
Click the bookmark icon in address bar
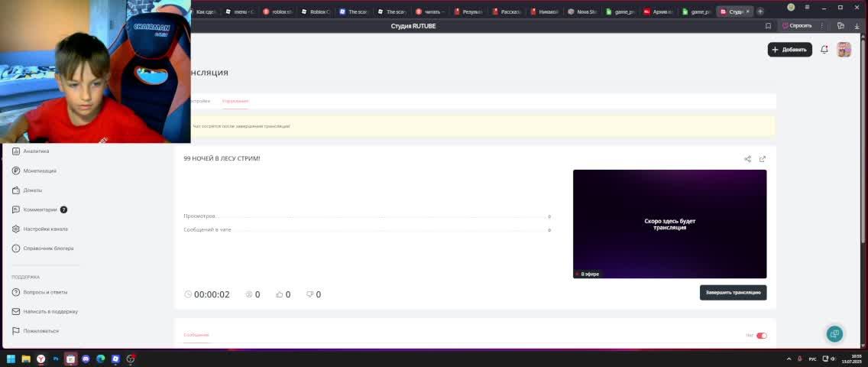point(769,26)
